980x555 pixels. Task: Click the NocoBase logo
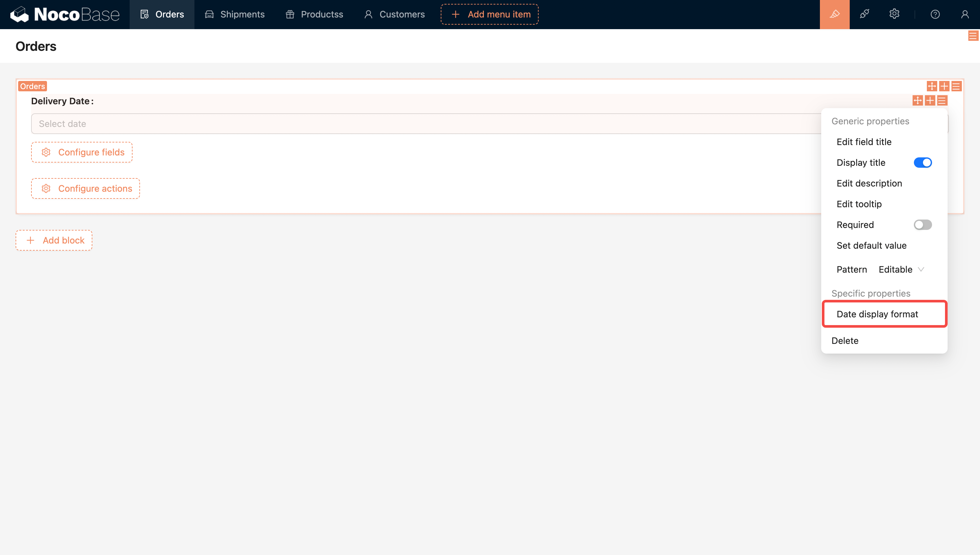65,15
